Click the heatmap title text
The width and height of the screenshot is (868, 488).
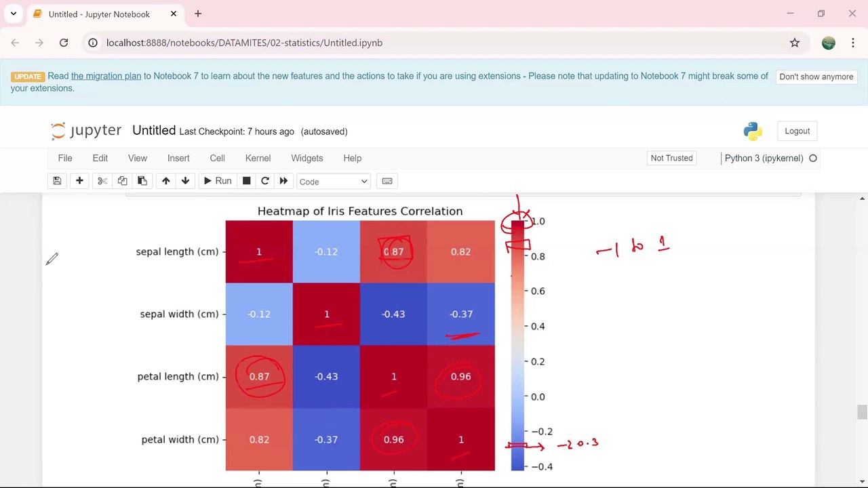click(360, 211)
